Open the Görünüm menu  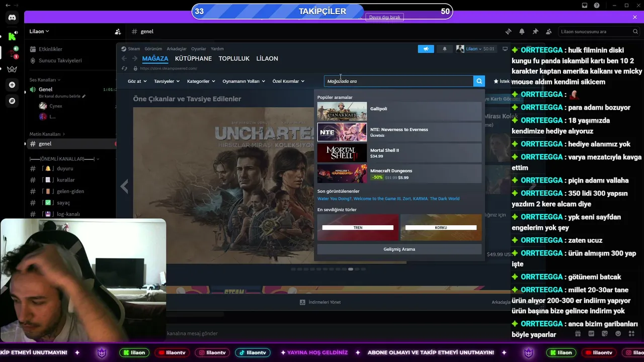pyautogui.click(x=153, y=49)
